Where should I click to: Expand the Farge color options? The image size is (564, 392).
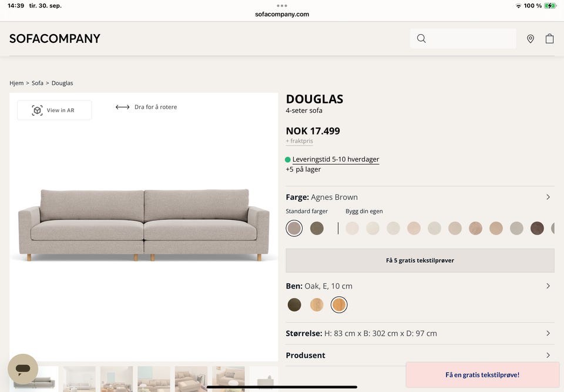[x=548, y=197]
